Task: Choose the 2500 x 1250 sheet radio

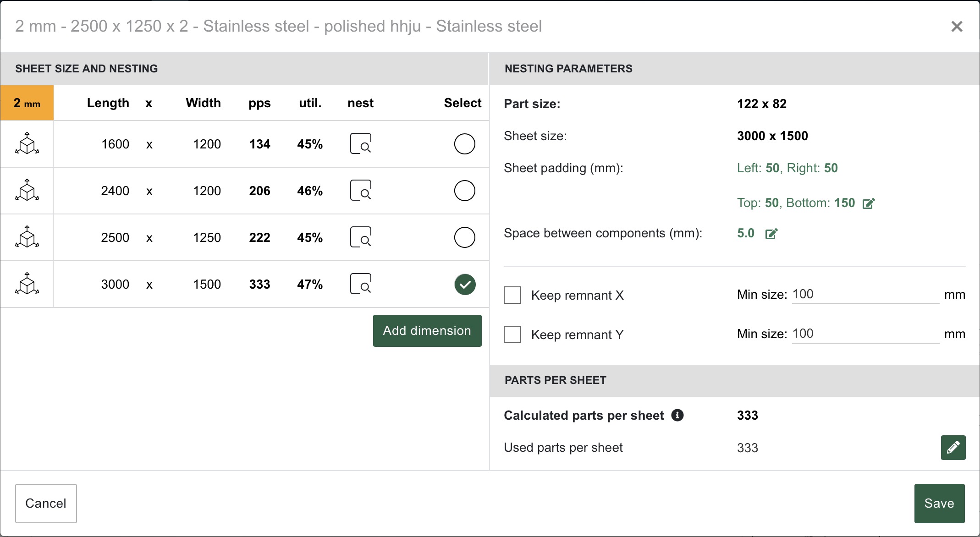Action: (x=464, y=237)
